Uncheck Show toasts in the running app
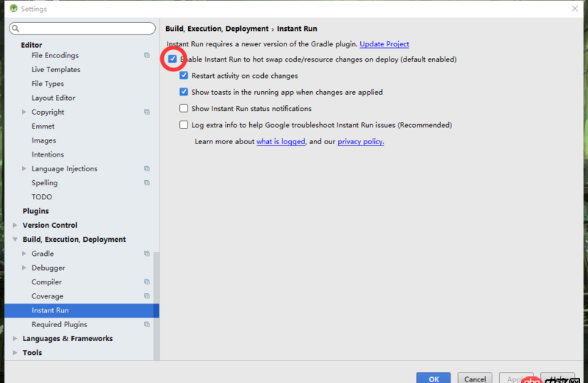Image resolution: width=588 pixels, height=383 pixels. [184, 92]
